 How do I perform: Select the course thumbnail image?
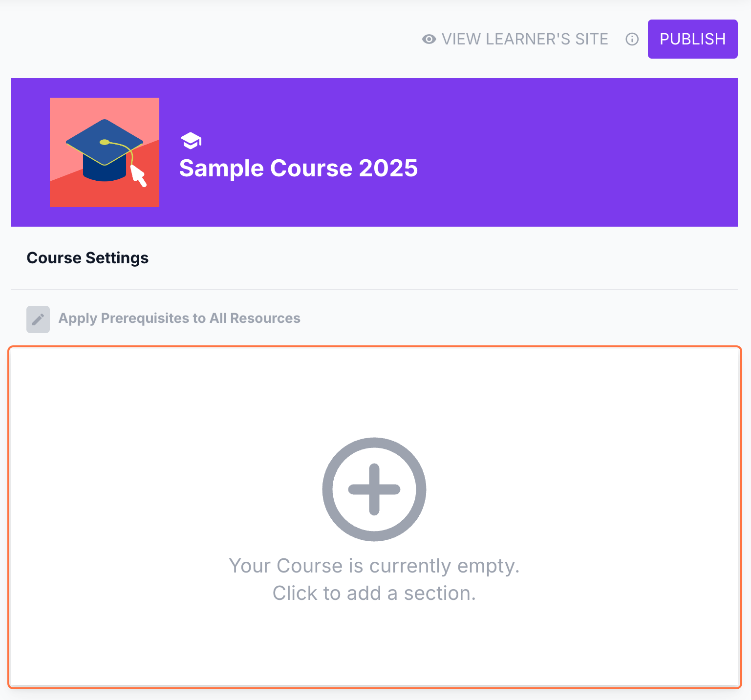click(x=105, y=152)
